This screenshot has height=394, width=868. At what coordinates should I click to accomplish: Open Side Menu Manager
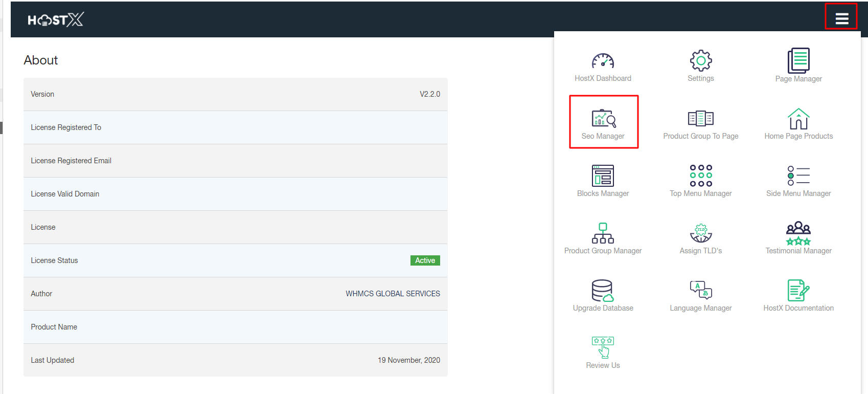click(798, 177)
